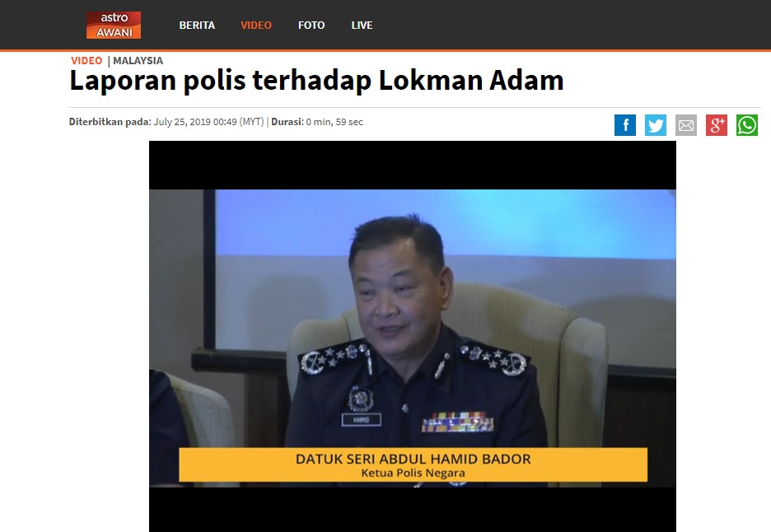Image resolution: width=771 pixels, height=532 pixels.
Task: Click the top black bar of the video
Action: [x=413, y=166]
